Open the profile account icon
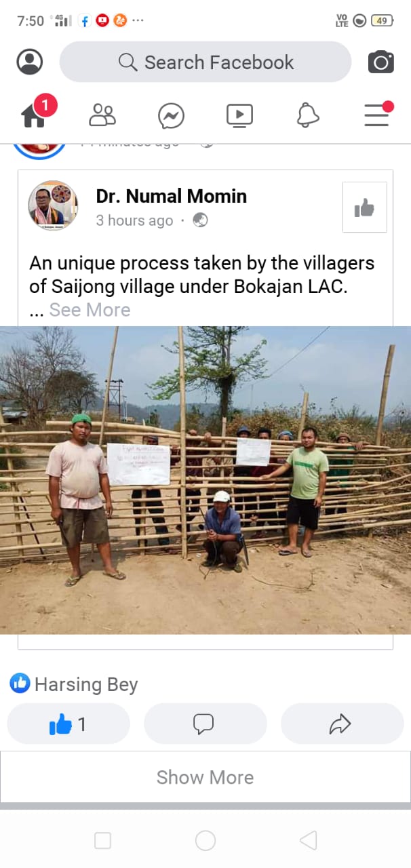This screenshot has width=411, height=868. coord(30,62)
